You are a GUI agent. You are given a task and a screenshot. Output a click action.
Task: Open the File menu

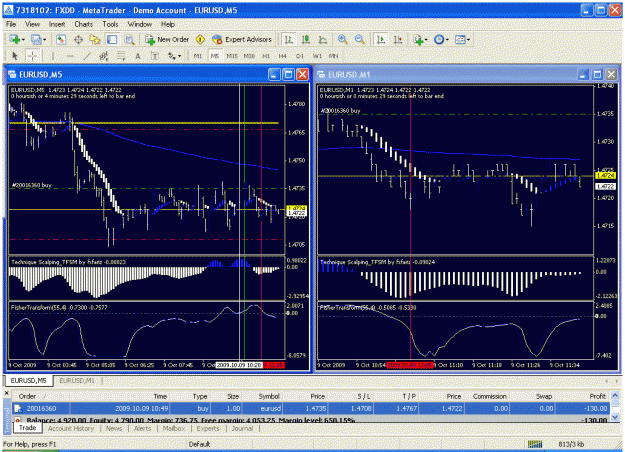click(11, 24)
